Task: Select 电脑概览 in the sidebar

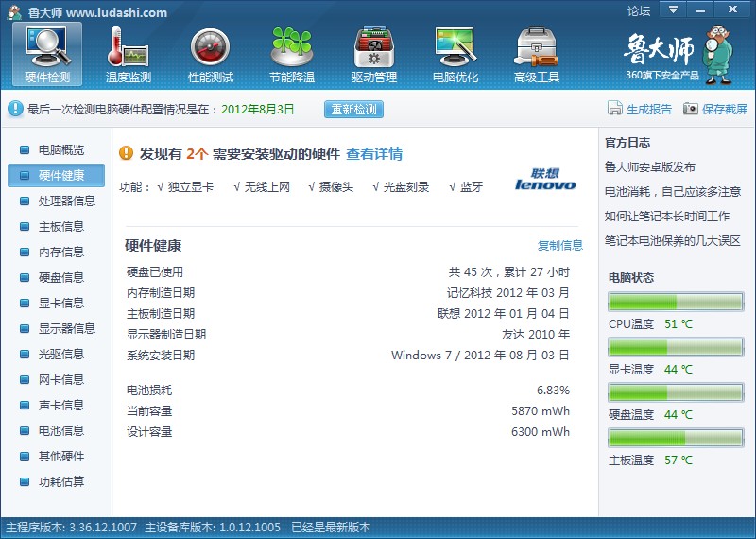Action: [57, 149]
